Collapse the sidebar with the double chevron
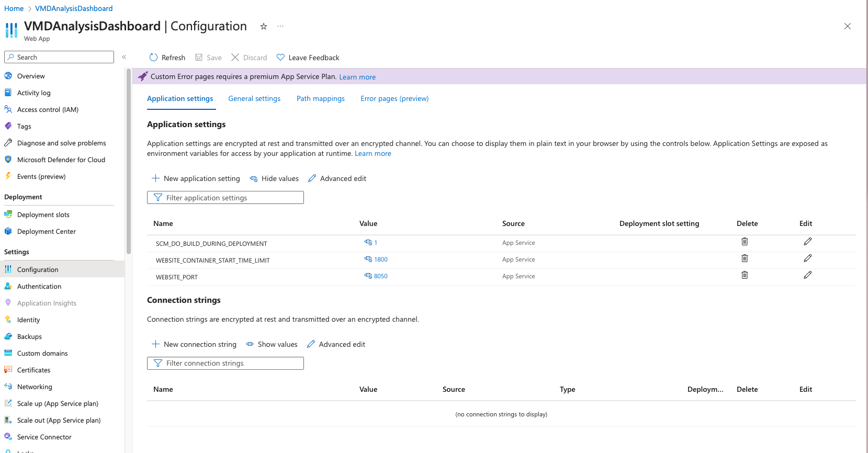 pos(124,57)
